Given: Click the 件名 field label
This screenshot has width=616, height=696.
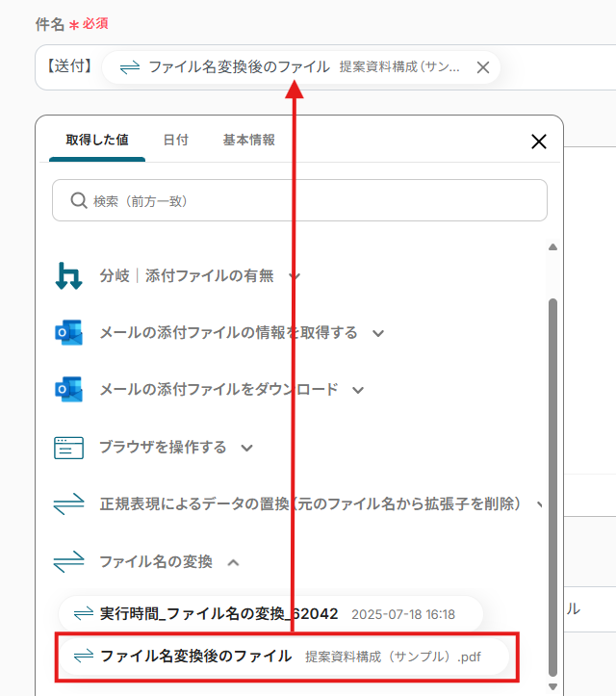Looking at the screenshot, I should coord(50,24).
